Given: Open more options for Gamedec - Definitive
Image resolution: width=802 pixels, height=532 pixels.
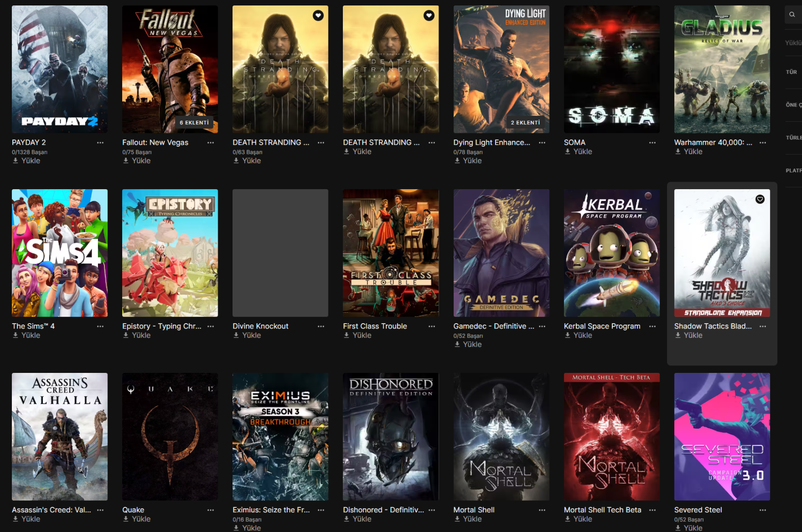Looking at the screenshot, I should point(542,326).
